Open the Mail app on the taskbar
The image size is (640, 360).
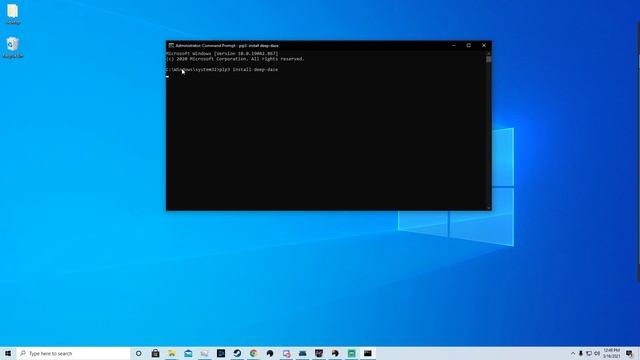(188, 353)
